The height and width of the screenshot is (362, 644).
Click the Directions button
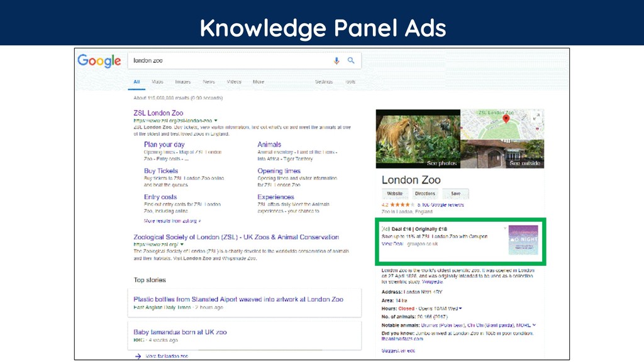(x=425, y=194)
